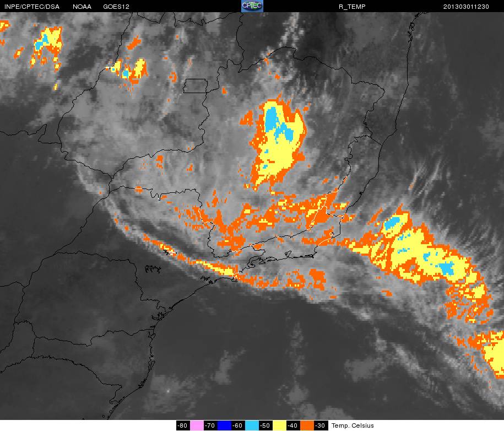Select the orange -40 to -30 legend swatch
The height and width of the screenshot is (431, 504).
(x=307, y=425)
